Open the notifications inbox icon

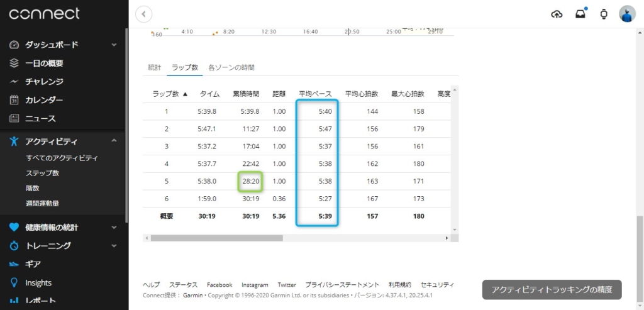tap(580, 14)
